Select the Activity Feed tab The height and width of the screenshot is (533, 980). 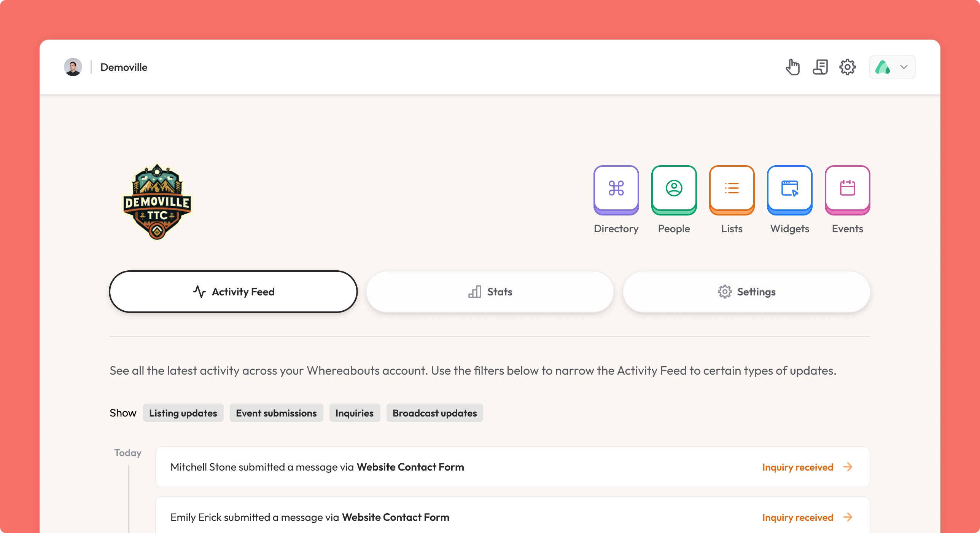pyautogui.click(x=233, y=292)
